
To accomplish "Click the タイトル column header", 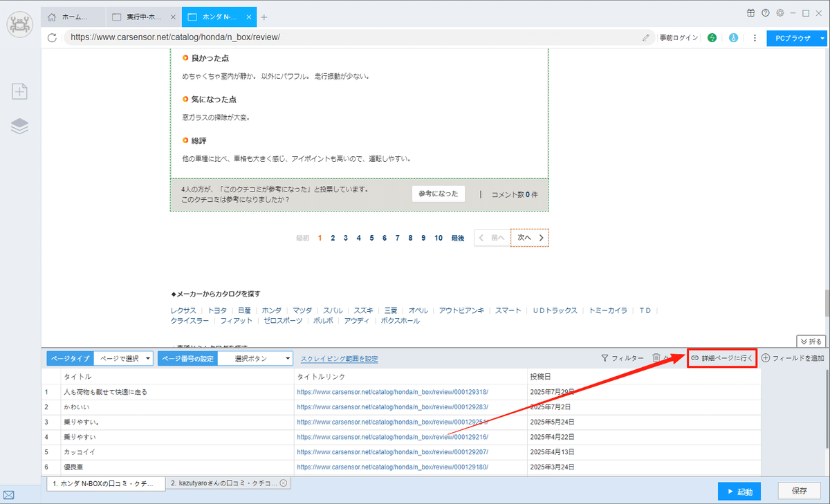I will 176,377.
